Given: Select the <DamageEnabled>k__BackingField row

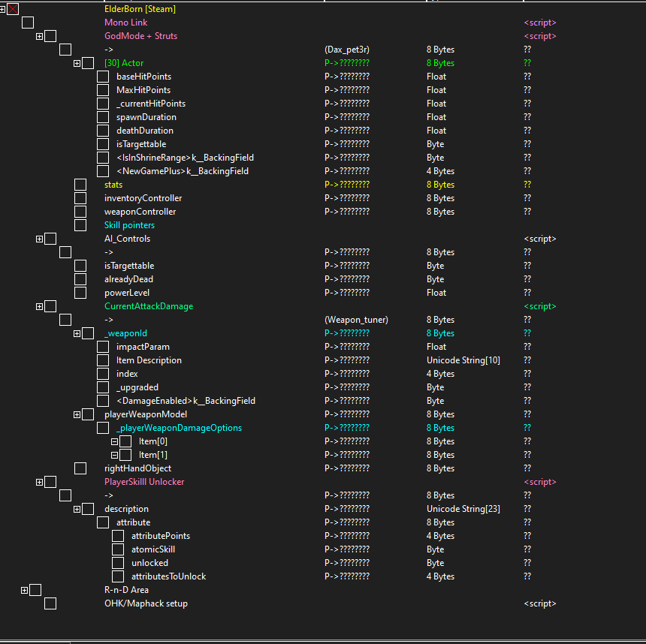Looking at the screenshot, I should pos(186,400).
